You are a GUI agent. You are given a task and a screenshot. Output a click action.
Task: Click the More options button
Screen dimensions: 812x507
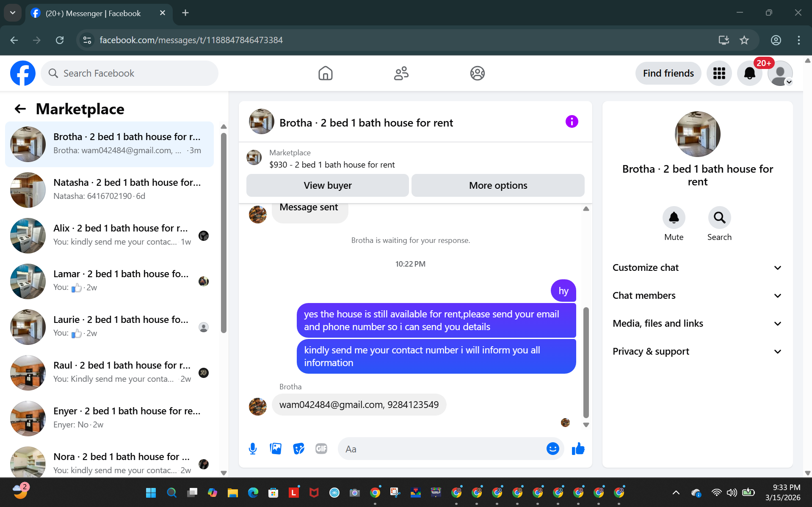point(498,185)
